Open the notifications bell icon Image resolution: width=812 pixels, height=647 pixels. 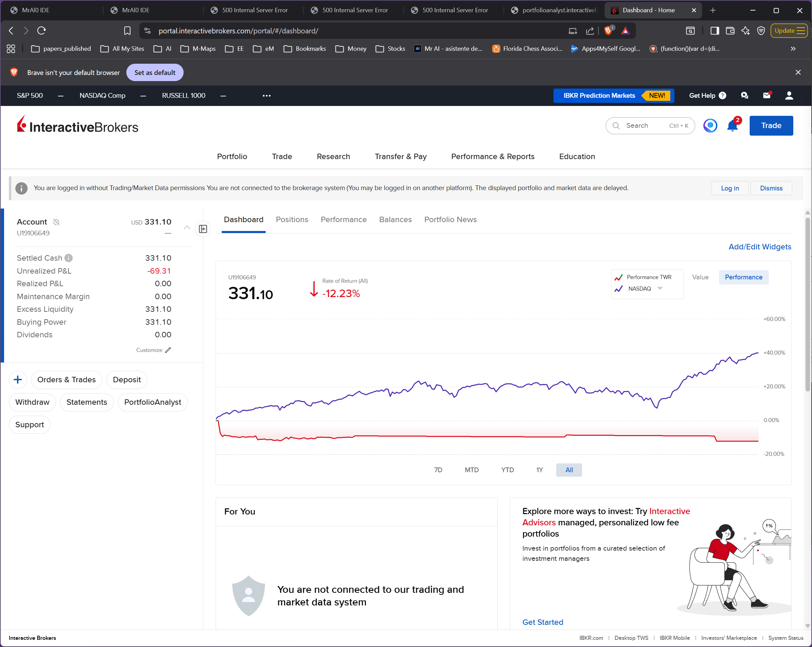[x=733, y=125]
